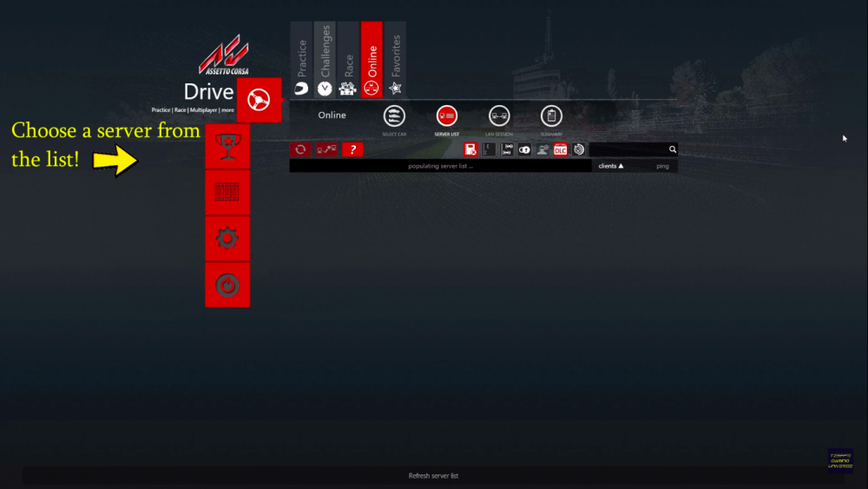Open the grid content section in sidebar
This screenshot has height=489, width=868.
click(x=227, y=192)
